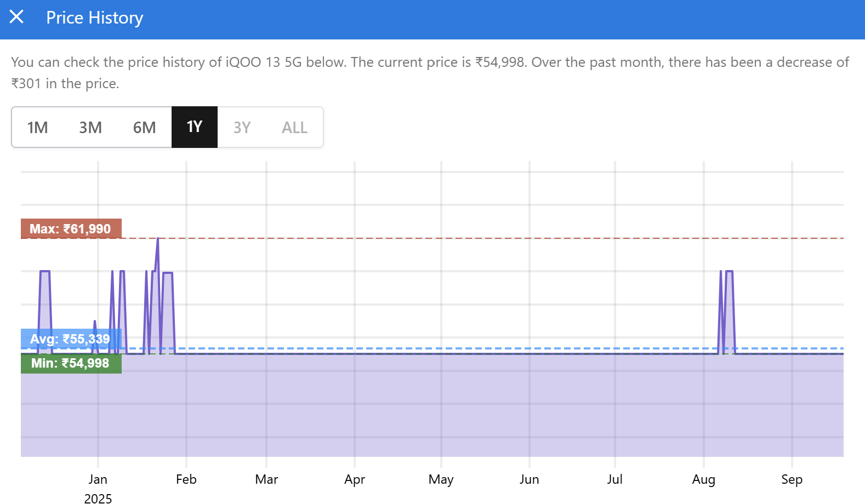This screenshot has width=865, height=504.
Task: Click the Max ₹61,990 label
Action: tap(71, 229)
